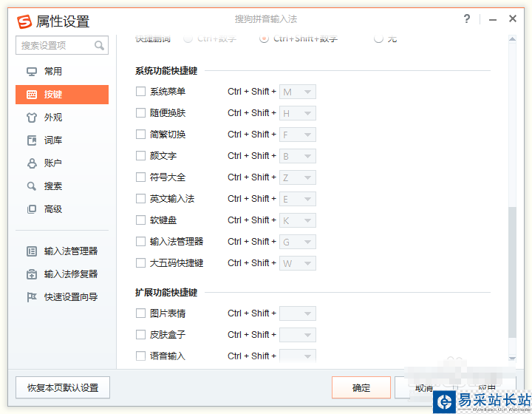Toggle the 随便换肤 shortcut checkbox

(140, 112)
